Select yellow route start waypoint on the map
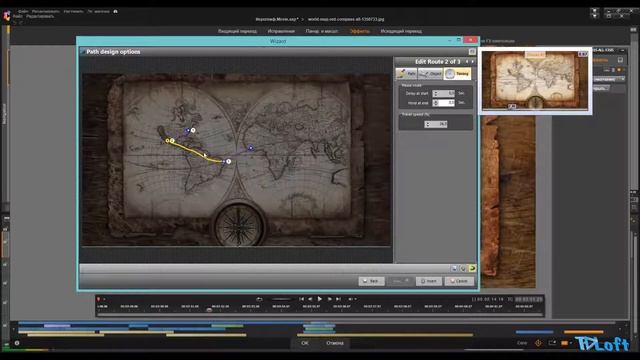This screenshot has height=360, width=640. click(167, 140)
